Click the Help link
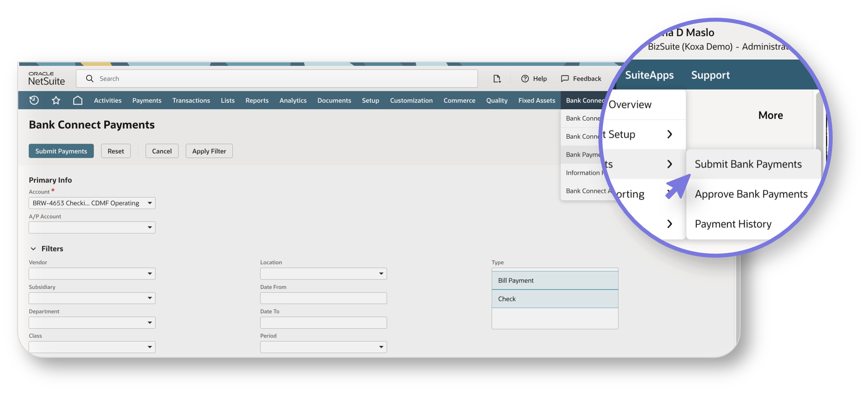This screenshot has height=393, width=868. (540, 78)
